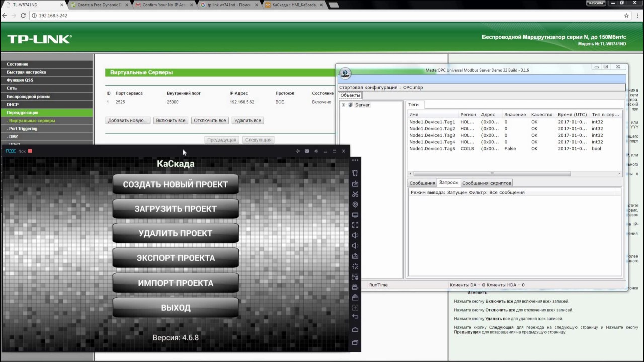This screenshot has width=644, height=362.
Task: Click УДАЛИТЬ ПРОЕКТ button
Action: coord(176,233)
